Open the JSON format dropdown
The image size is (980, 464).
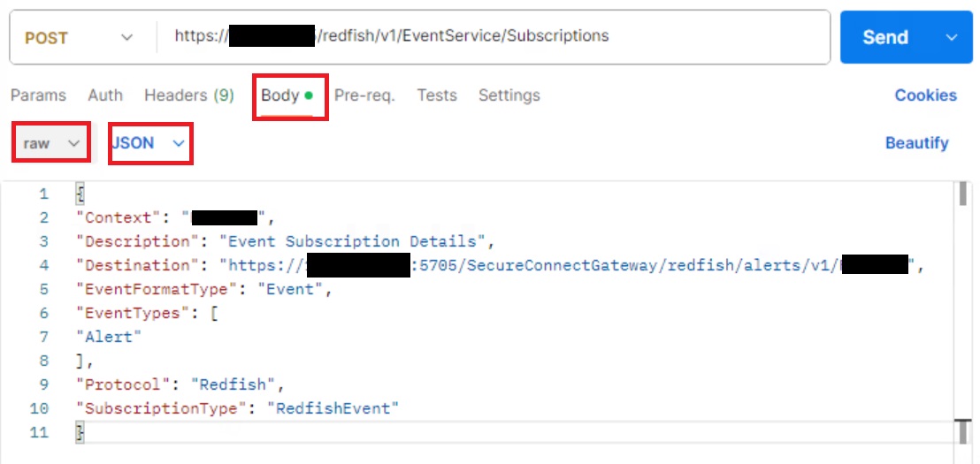click(x=150, y=144)
